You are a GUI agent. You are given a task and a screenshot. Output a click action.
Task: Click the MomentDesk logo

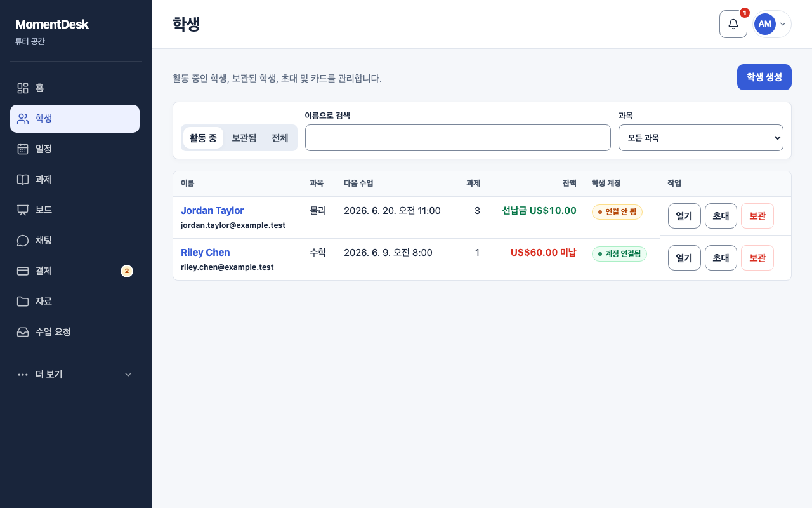52,24
